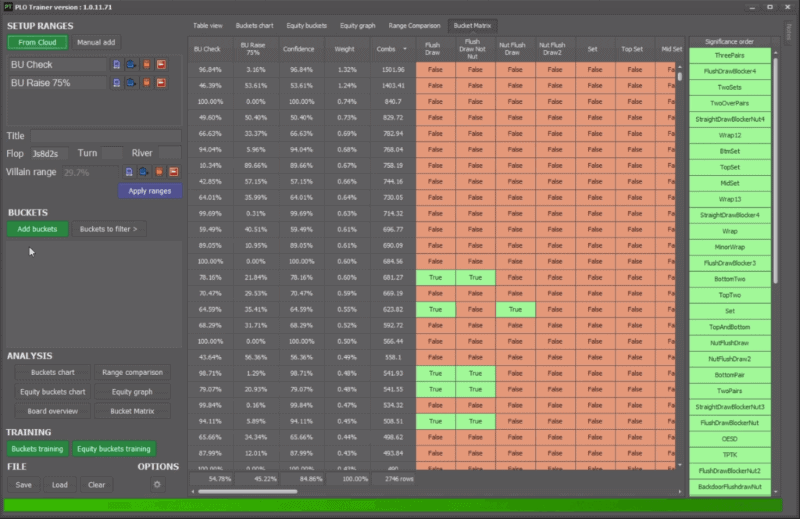Viewport: 800px width, 519px height.
Task: Click the Turn card input field
Action: pos(112,153)
